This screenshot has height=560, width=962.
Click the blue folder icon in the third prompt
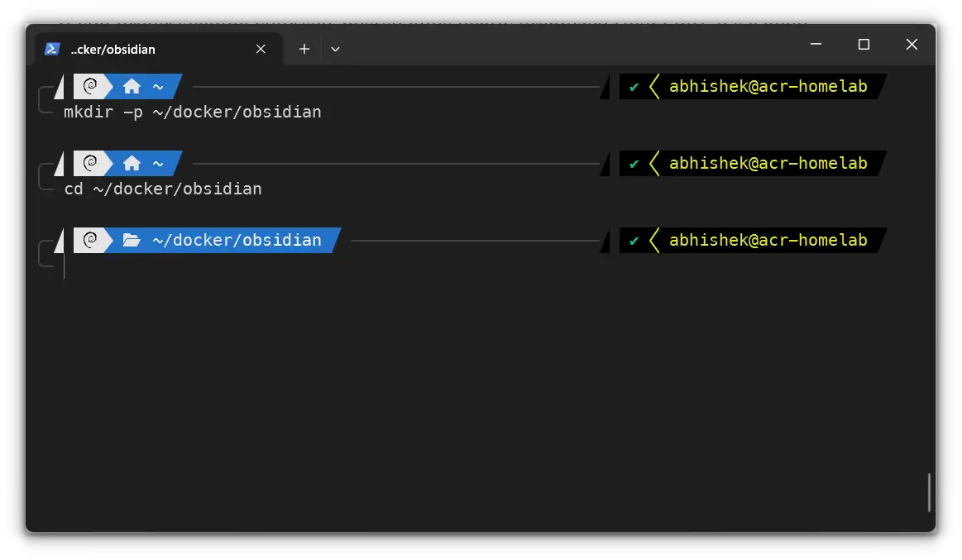[x=132, y=240]
